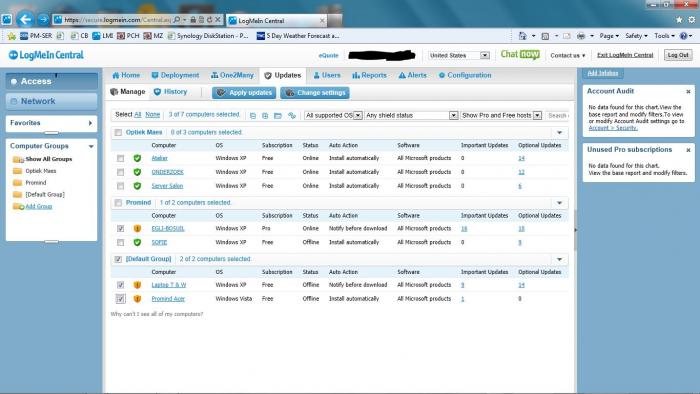Open the Server Salon computer link
The width and height of the screenshot is (700, 394).
pos(167,186)
